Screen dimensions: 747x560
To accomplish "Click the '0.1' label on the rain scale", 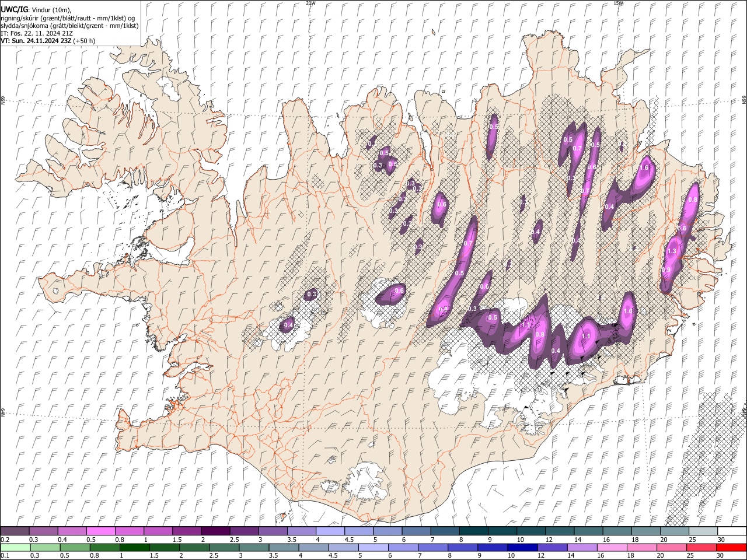I will click(5, 555).
